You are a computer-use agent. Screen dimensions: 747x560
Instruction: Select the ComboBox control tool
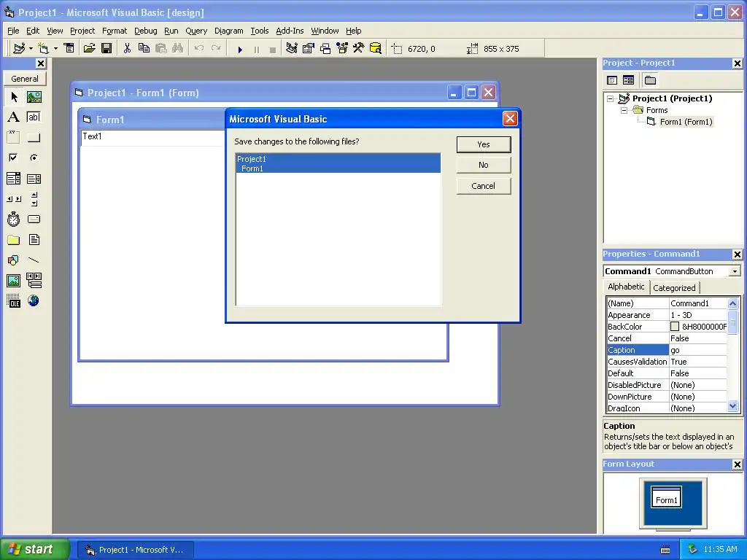point(14,179)
